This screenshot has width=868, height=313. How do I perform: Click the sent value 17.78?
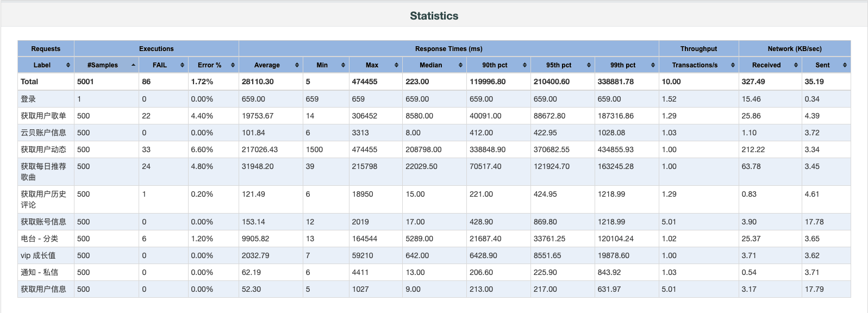click(x=814, y=222)
